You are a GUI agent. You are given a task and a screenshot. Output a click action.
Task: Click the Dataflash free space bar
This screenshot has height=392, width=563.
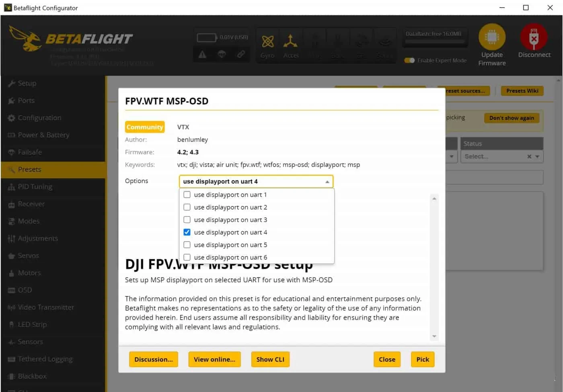tap(435, 41)
